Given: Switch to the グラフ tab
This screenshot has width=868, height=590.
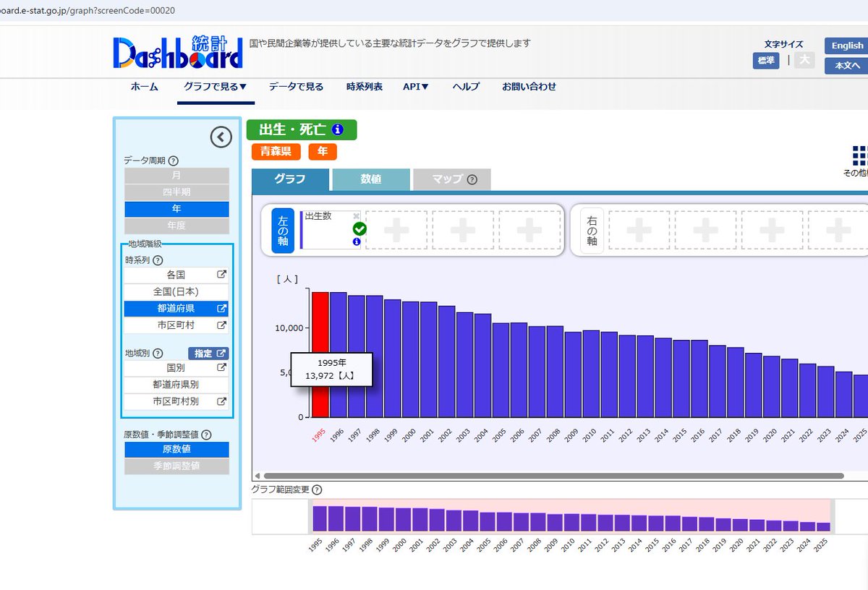Looking at the screenshot, I should (291, 179).
